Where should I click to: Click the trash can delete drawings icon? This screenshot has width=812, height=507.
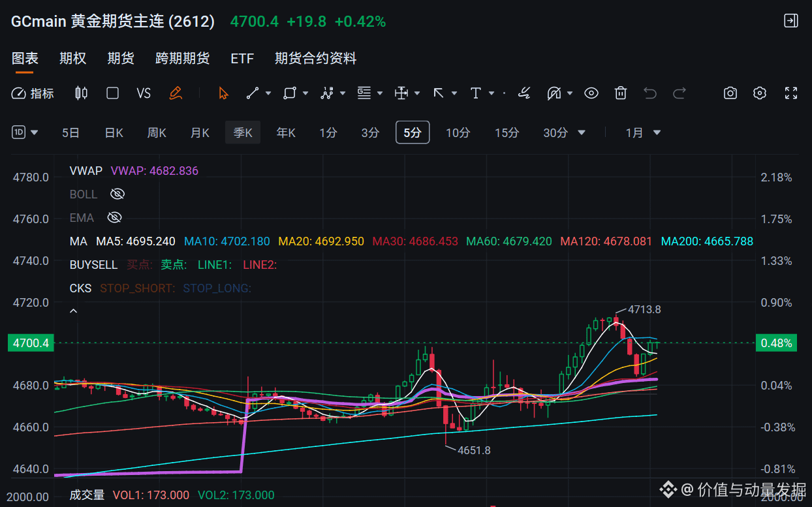click(x=621, y=93)
